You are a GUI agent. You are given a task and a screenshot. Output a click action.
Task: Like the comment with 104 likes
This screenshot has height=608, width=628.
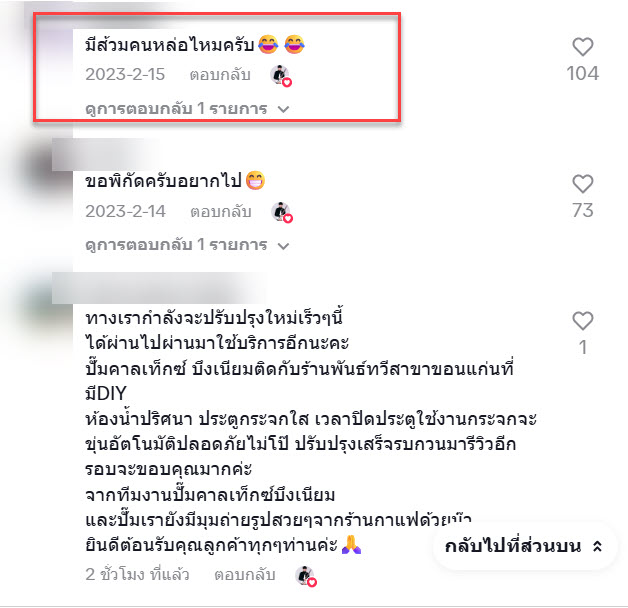click(582, 47)
